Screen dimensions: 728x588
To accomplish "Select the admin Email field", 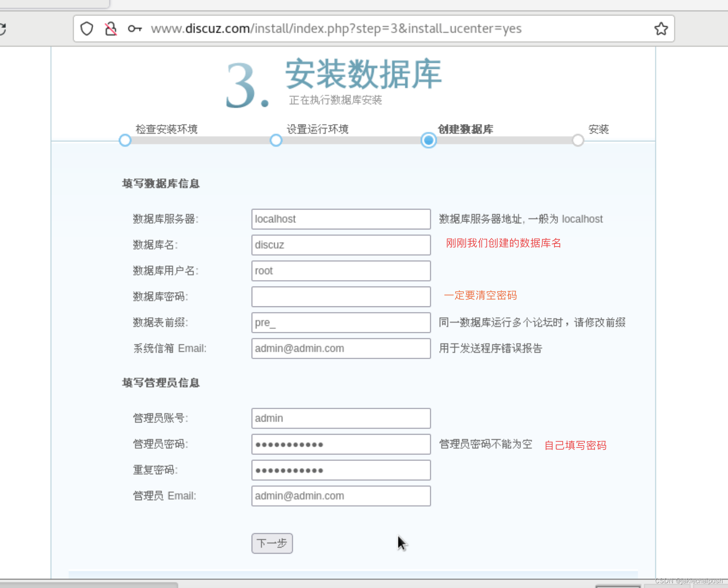I will click(341, 496).
